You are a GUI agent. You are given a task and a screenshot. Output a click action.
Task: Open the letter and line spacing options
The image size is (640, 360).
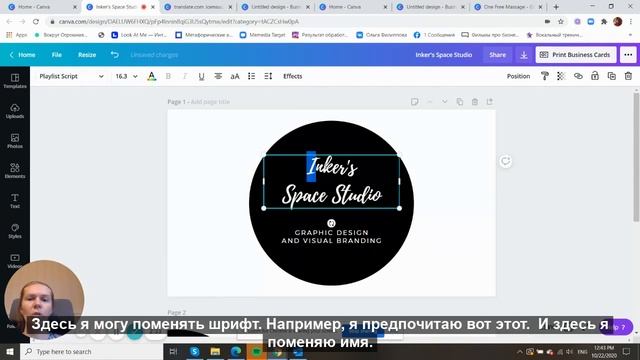coord(268,76)
